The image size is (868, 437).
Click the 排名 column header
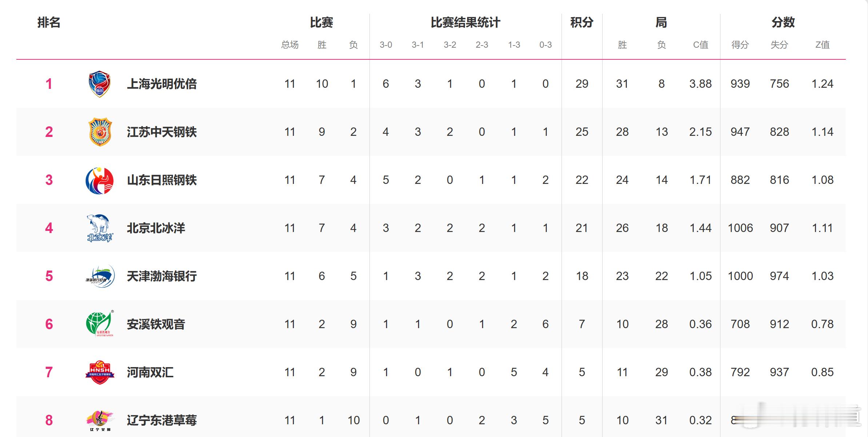49,23
